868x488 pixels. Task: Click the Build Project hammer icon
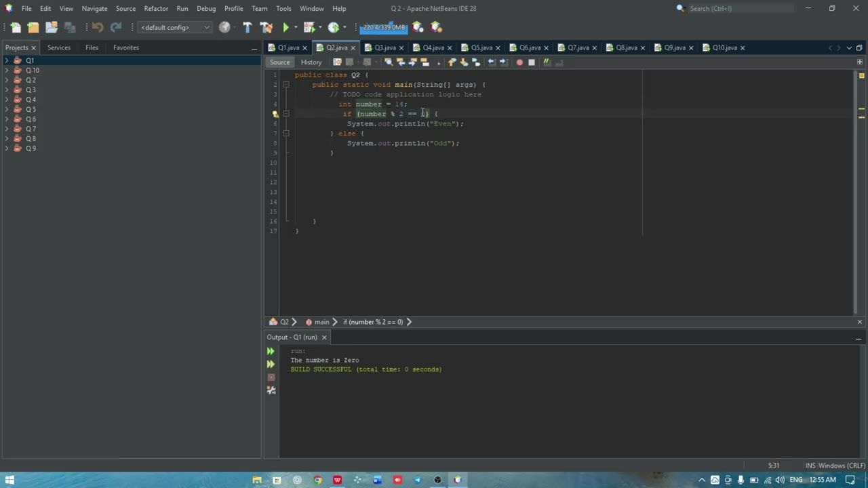247,27
